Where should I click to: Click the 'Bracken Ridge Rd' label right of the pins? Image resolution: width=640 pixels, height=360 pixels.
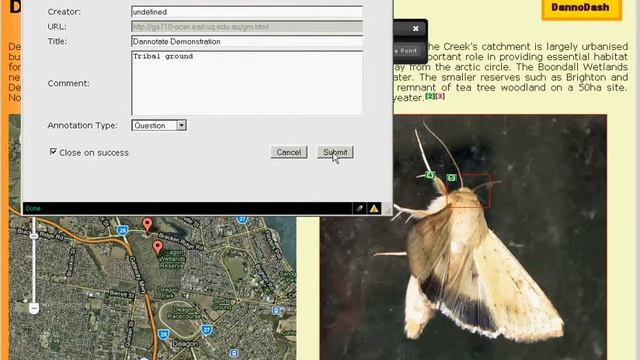[180, 241]
